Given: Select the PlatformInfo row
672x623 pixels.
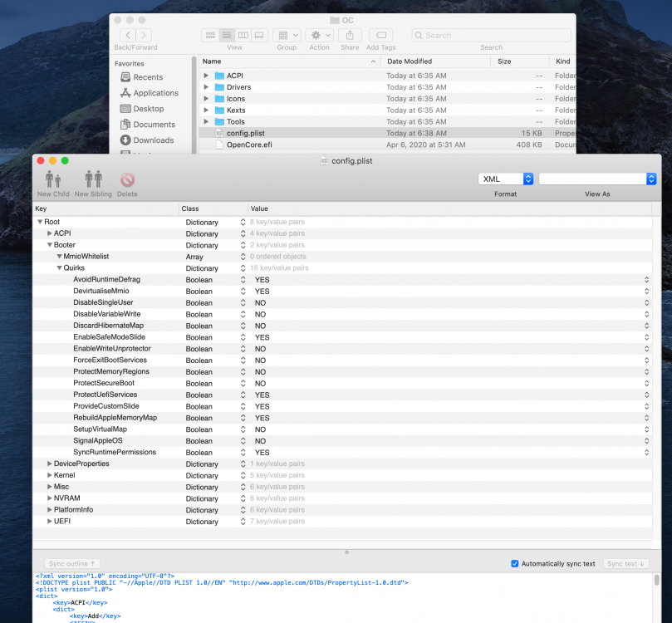Looking at the screenshot, I should tap(342, 510).
